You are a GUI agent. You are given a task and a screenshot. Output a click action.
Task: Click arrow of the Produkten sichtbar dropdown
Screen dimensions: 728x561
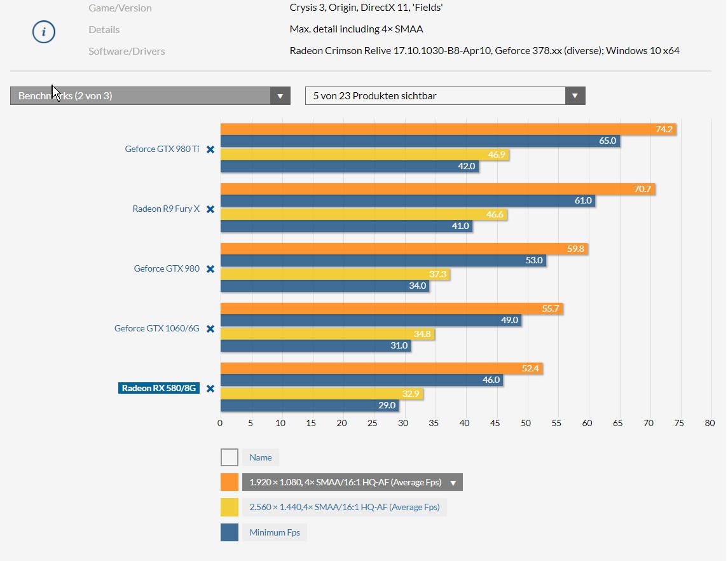[x=575, y=95]
